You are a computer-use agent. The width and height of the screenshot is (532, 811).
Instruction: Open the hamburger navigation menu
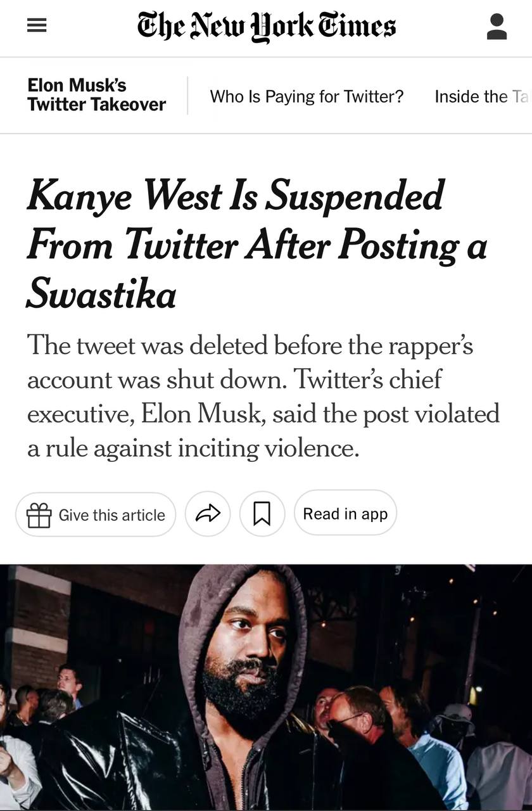[37, 26]
